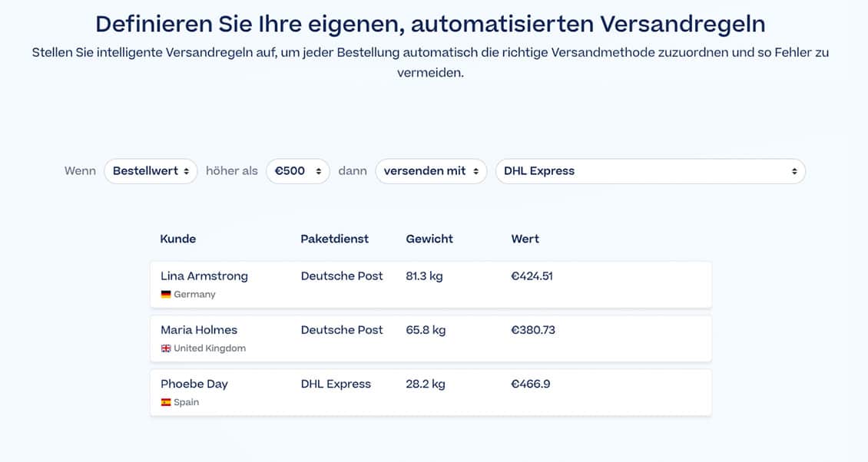Click the Kunde column header

coord(178,239)
